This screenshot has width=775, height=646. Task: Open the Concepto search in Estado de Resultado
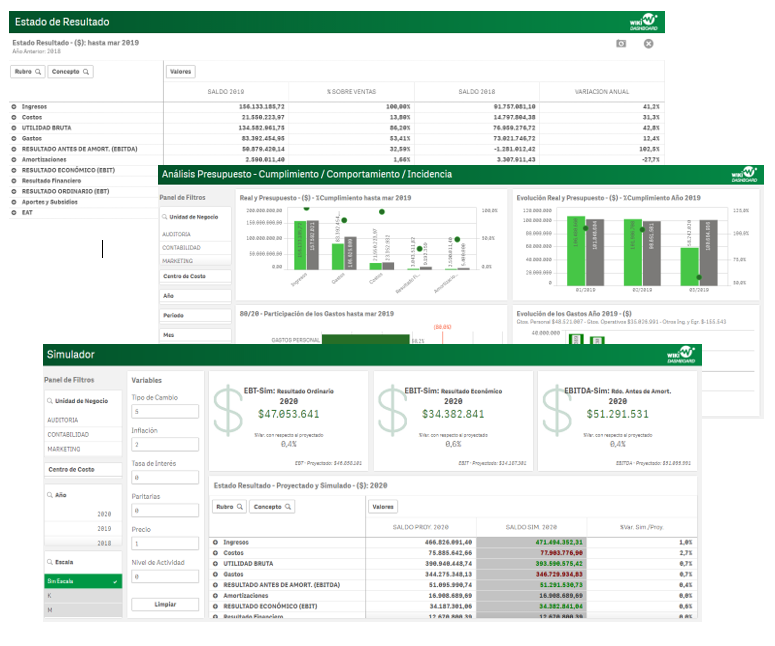coord(70,72)
